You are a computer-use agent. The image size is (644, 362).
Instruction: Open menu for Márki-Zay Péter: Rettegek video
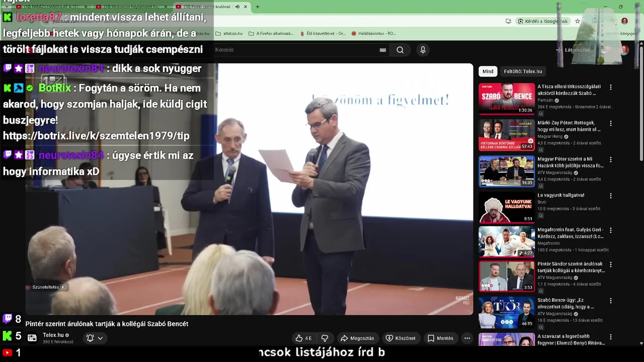click(x=611, y=123)
